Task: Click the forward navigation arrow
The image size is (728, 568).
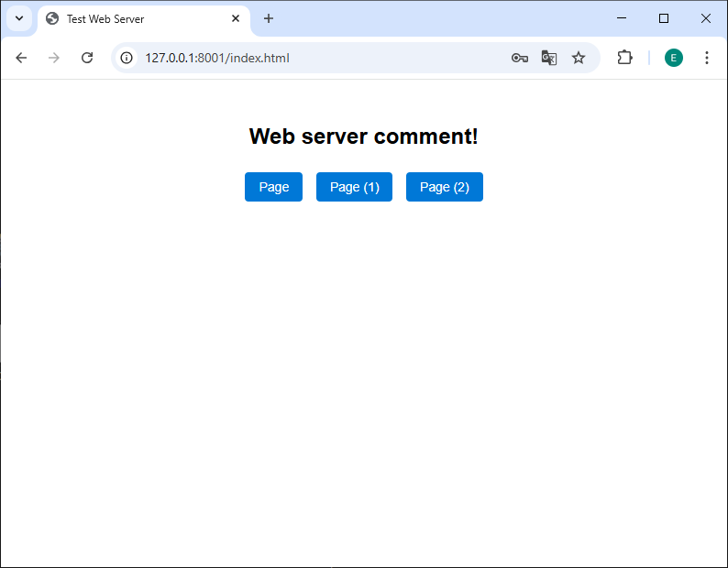Action: coord(54,58)
